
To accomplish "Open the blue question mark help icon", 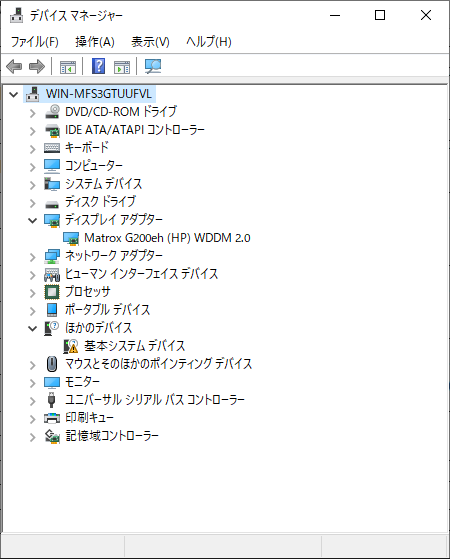I will (x=98, y=66).
